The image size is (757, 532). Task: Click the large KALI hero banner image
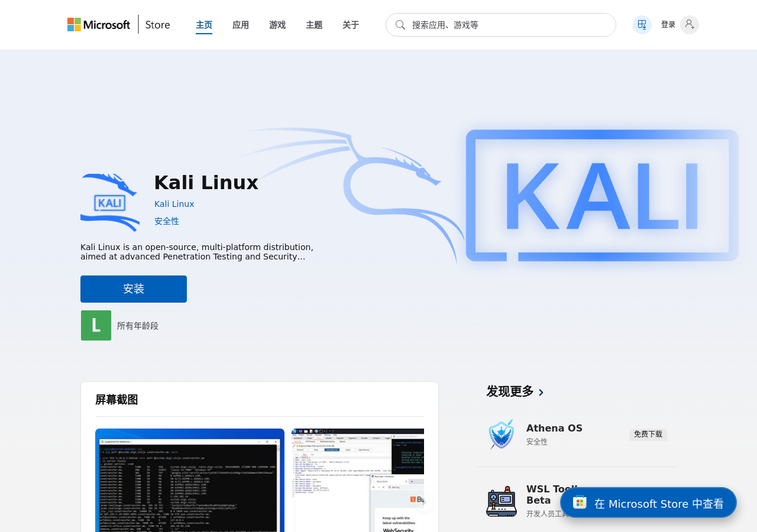point(602,196)
